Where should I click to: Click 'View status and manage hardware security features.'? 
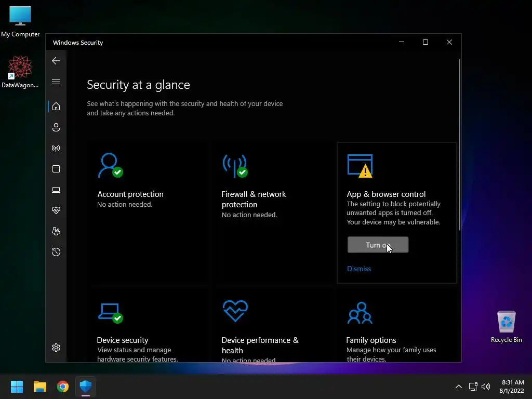[x=137, y=354]
